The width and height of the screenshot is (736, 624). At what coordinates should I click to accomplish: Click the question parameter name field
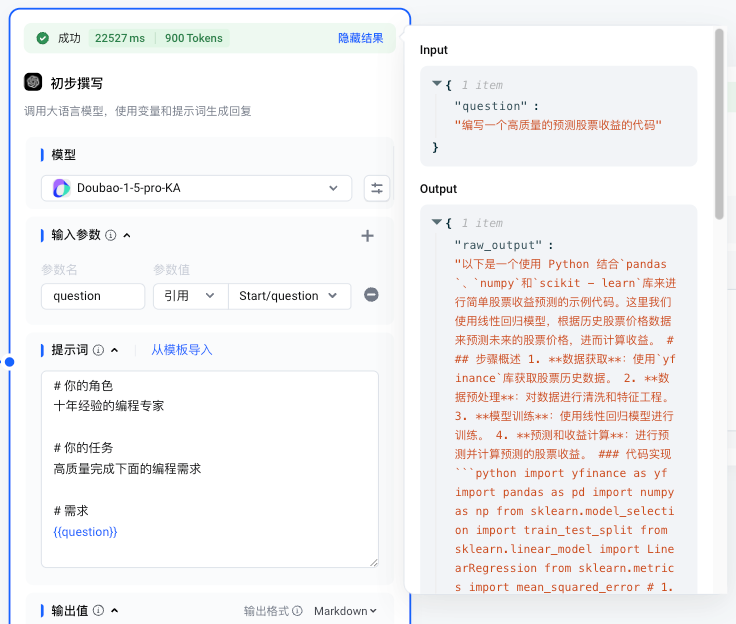pyautogui.click(x=93, y=296)
